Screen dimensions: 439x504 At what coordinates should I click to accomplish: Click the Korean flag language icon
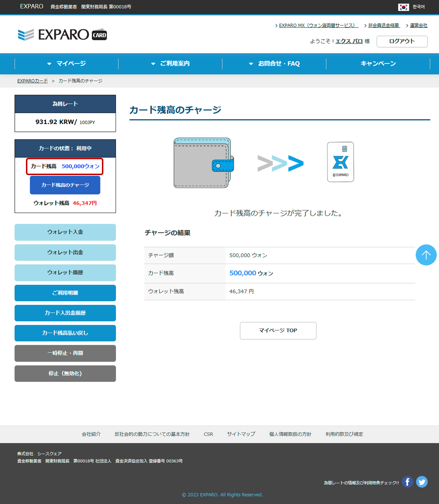coord(403,7)
